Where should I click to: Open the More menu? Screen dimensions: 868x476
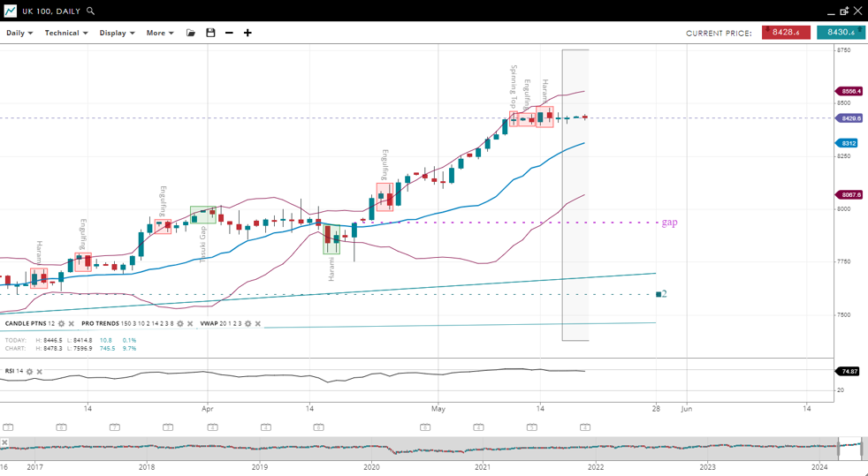pos(160,33)
